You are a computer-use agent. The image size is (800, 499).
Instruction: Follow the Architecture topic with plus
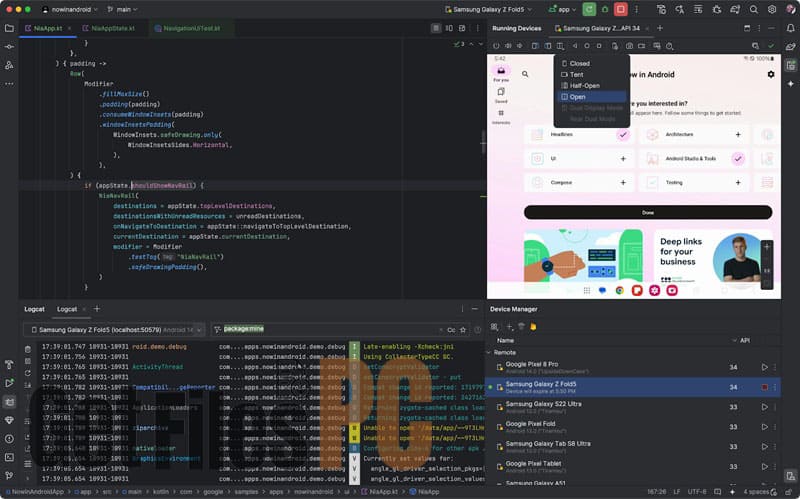(738, 135)
